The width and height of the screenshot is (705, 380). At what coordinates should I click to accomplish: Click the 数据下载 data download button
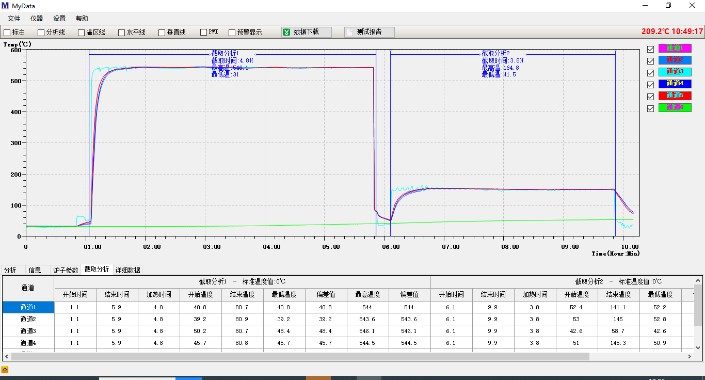pos(307,32)
